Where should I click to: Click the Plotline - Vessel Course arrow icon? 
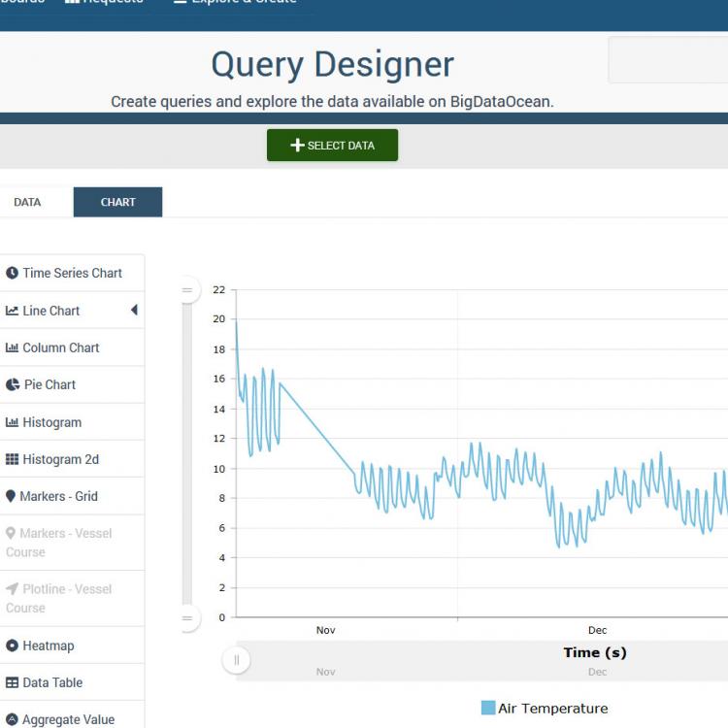(x=12, y=589)
